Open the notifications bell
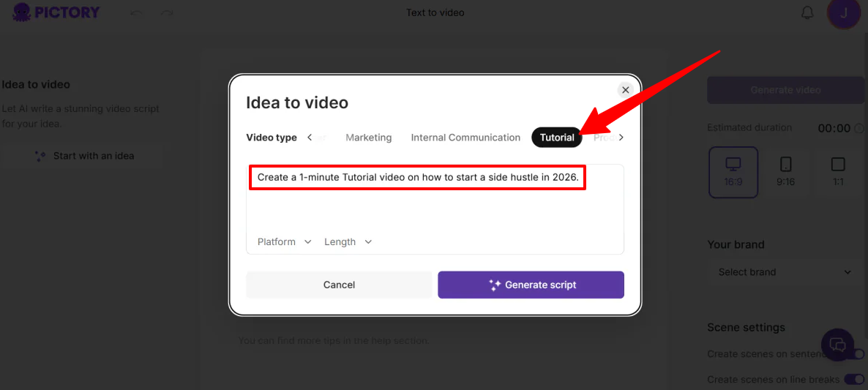 pos(808,12)
